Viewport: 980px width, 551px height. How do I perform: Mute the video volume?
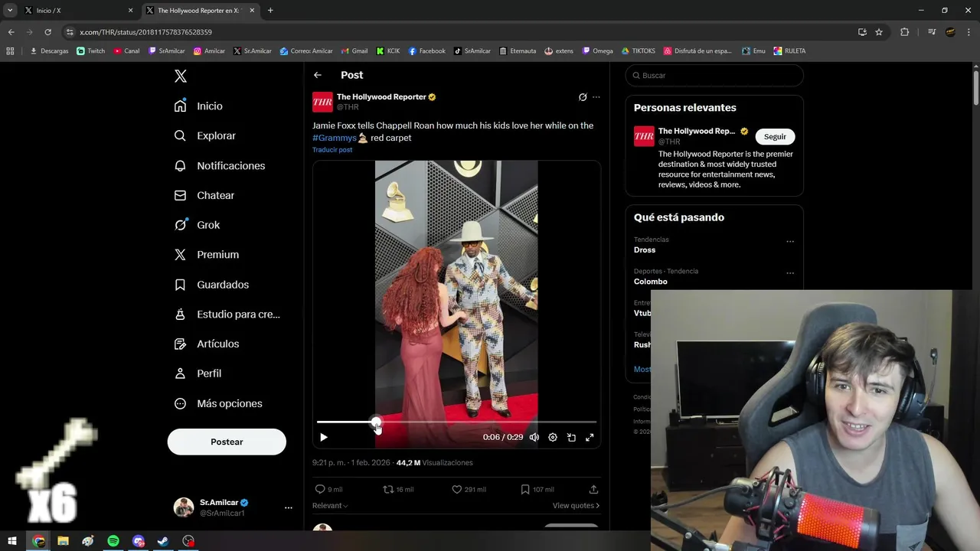[x=534, y=437]
